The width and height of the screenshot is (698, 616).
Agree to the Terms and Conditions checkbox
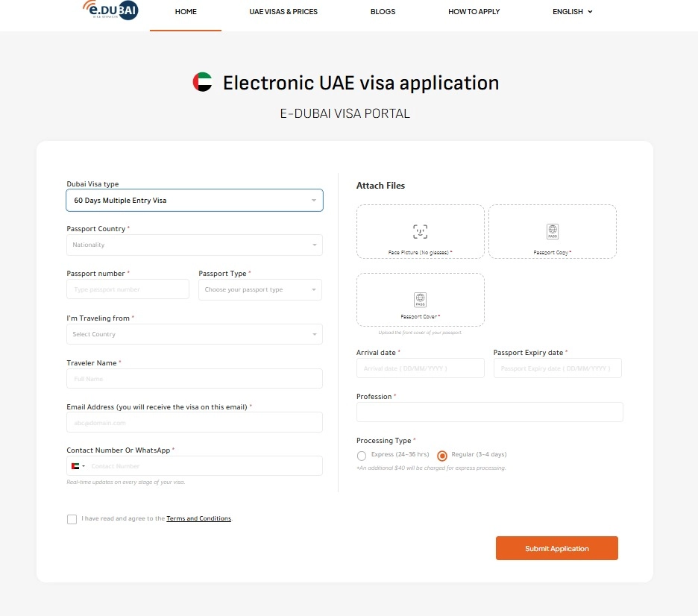(72, 519)
